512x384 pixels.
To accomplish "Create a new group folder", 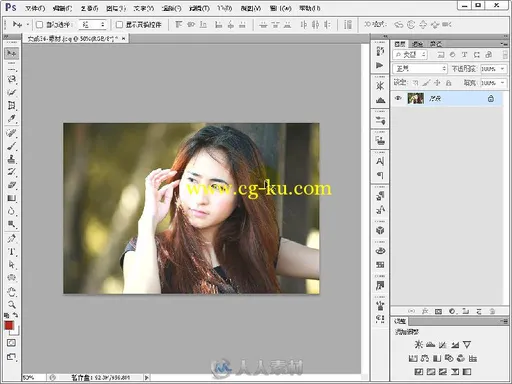I will pos(465,311).
